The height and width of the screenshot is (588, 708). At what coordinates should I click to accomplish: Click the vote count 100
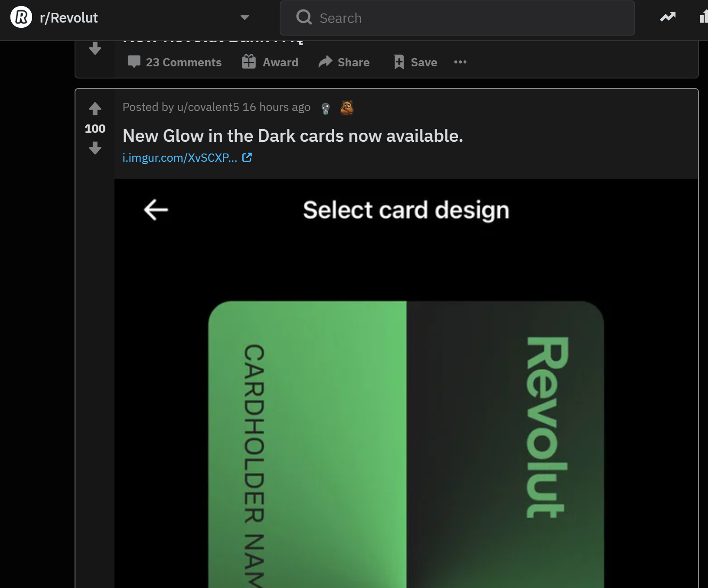click(x=95, y=129)
